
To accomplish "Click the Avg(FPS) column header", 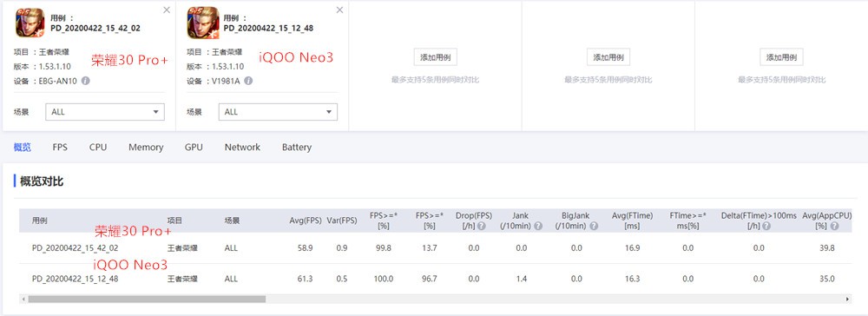I will [306, 221].
